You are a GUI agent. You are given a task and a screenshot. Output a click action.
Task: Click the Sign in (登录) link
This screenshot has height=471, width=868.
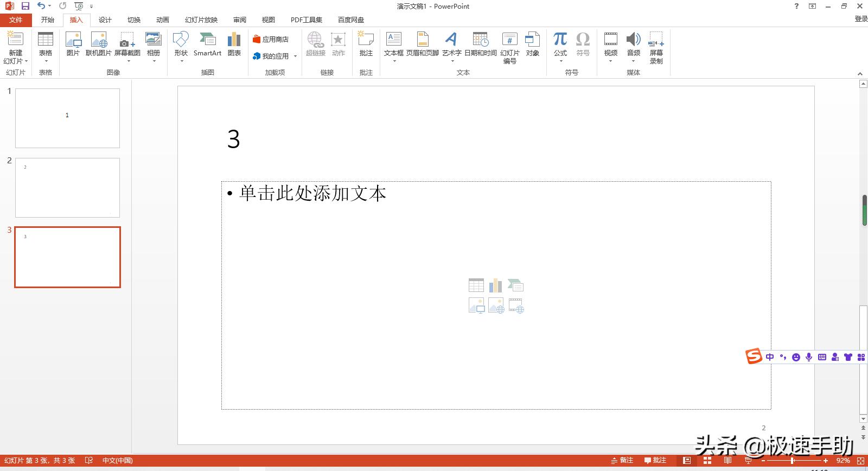(x=861, y=19)
